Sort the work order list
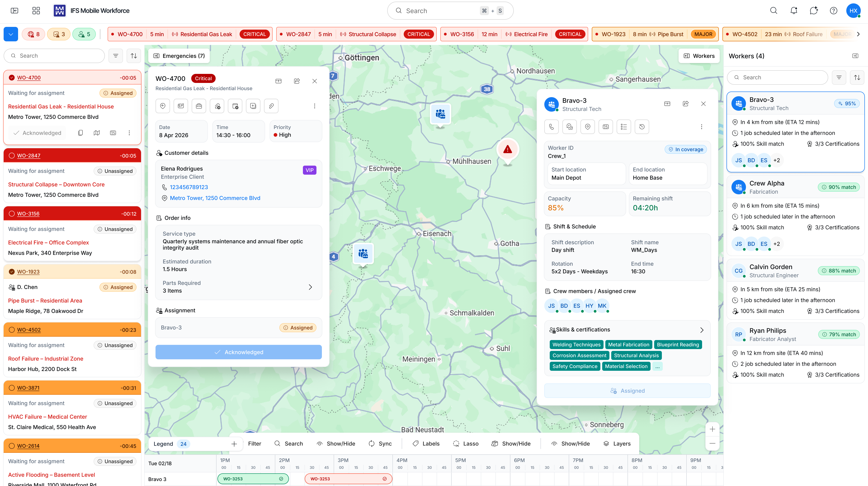 pos(134,56)
